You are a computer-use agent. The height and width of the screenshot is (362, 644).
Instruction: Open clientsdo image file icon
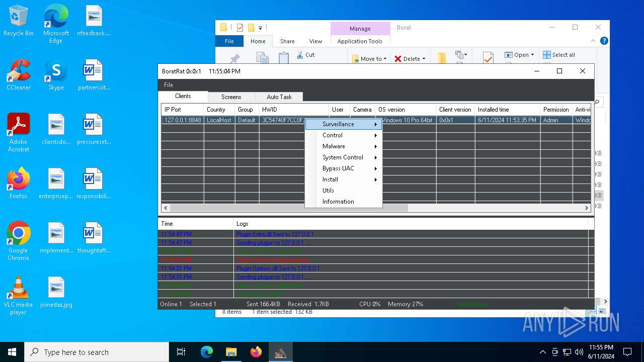pos(56,129)
